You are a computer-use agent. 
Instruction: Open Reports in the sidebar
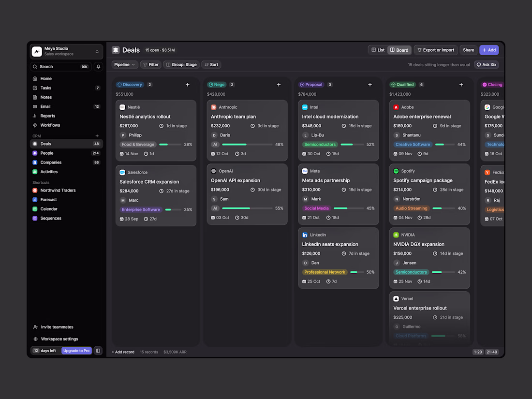[67, 116]
